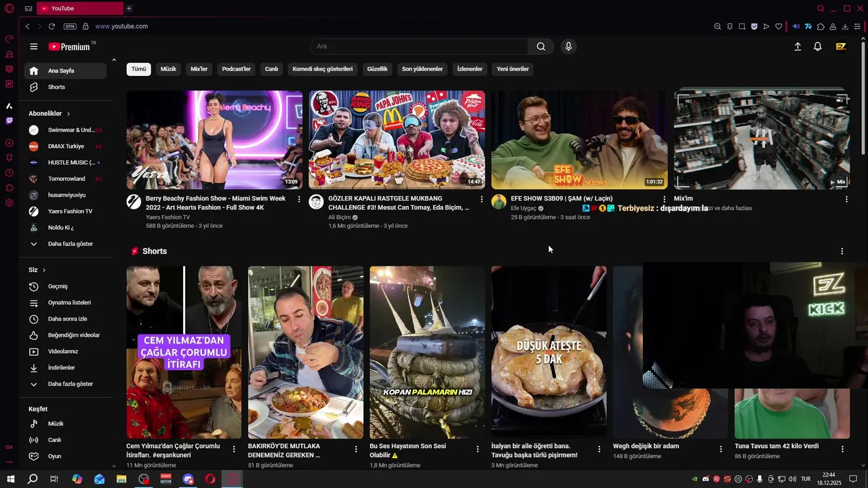Open Beğendiğim videolar in sidebar
Viewport: 868px width, 488px height.
pos(65,335)
